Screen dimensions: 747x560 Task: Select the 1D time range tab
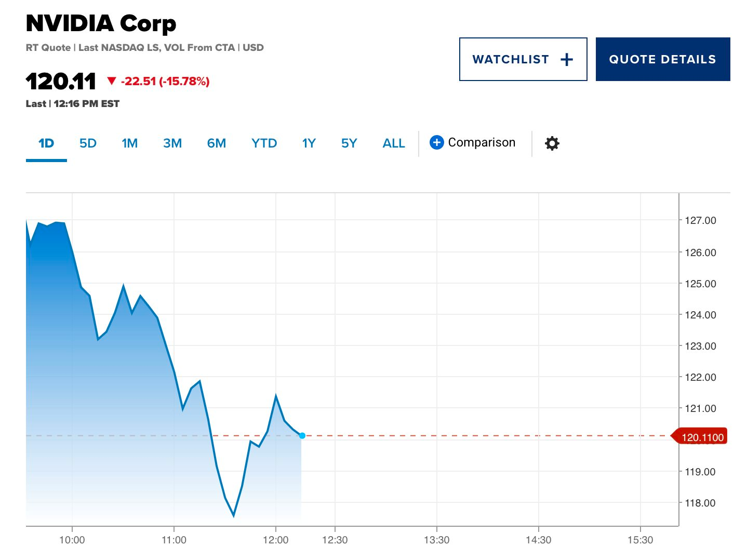click(x=46, y=143)
